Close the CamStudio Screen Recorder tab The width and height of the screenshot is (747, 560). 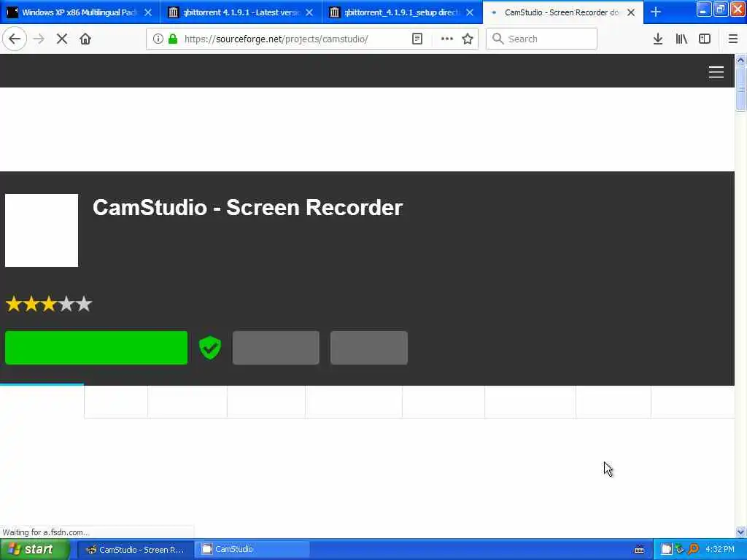tap(631, 12)
